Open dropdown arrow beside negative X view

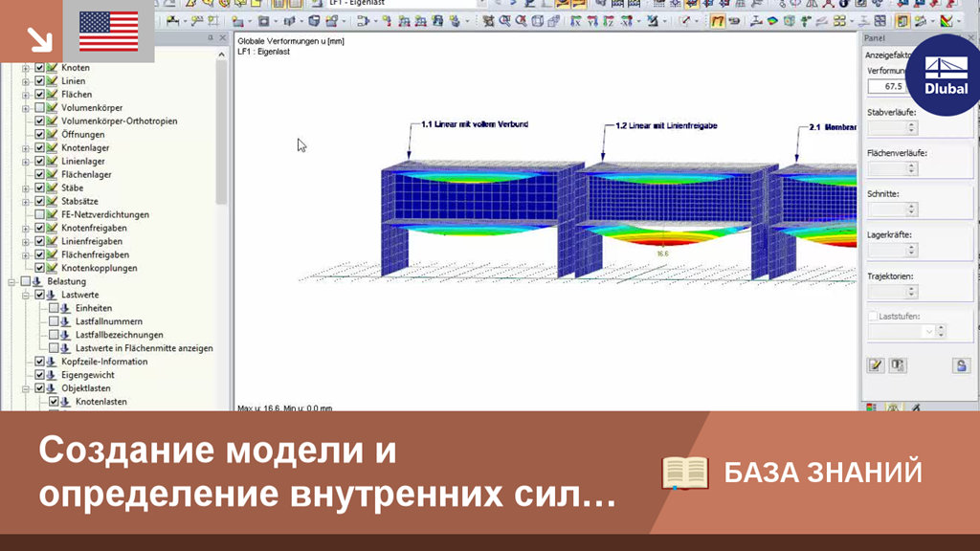pos(638,21)
